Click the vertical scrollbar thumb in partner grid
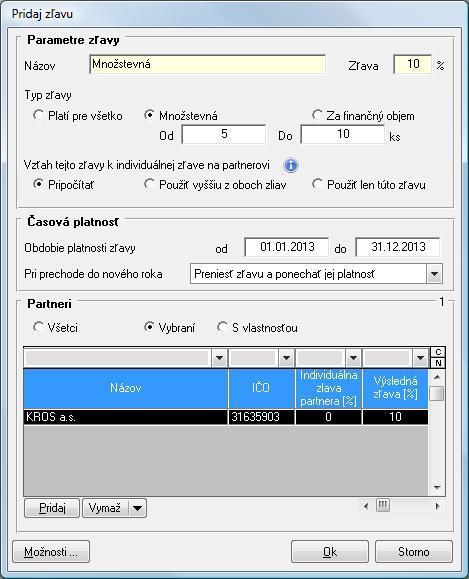This screenshot has height=579, width=469. tap(437, 393)
